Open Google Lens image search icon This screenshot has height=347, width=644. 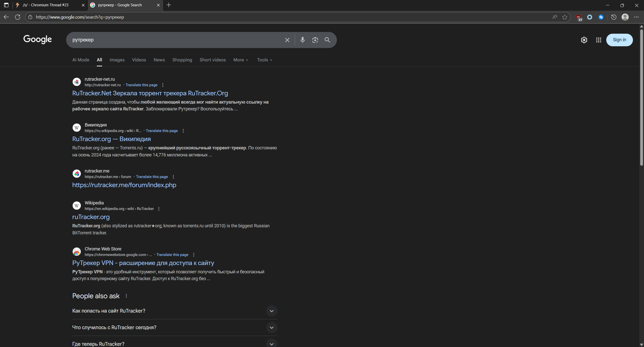click(x=315, y=40)
